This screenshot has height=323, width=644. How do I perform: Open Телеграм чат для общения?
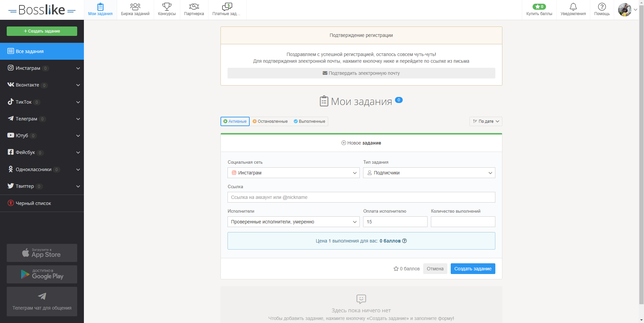pos(42,302)
